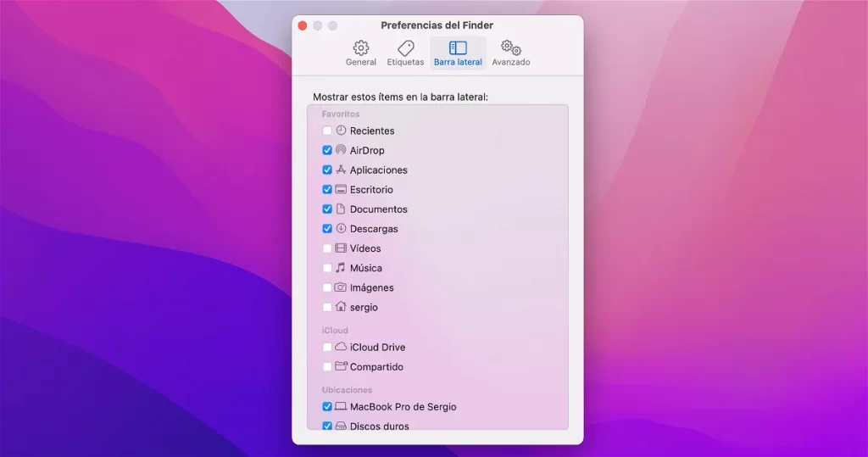This screenshot has height=457, width=868.
Task: Click MacBook Pro de Sergio label
Action: (x=403, y=407)
